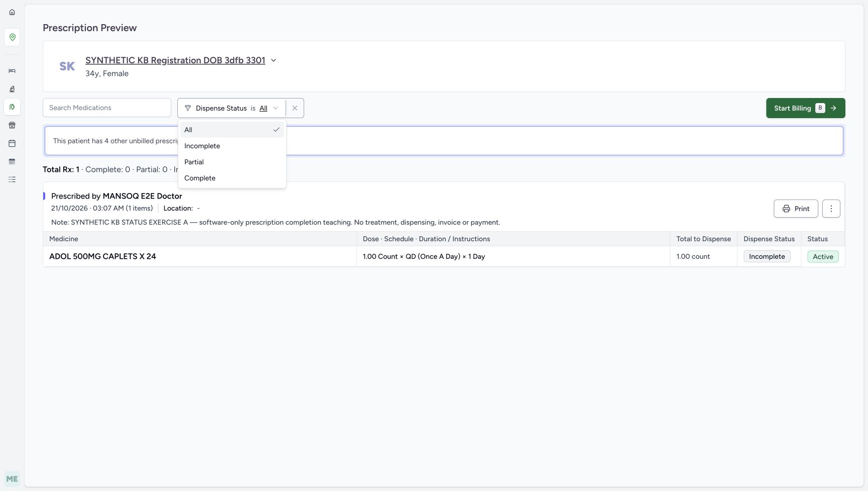Click the Dispense Status column header
The image size is (868, 491).
coord(769,239)
